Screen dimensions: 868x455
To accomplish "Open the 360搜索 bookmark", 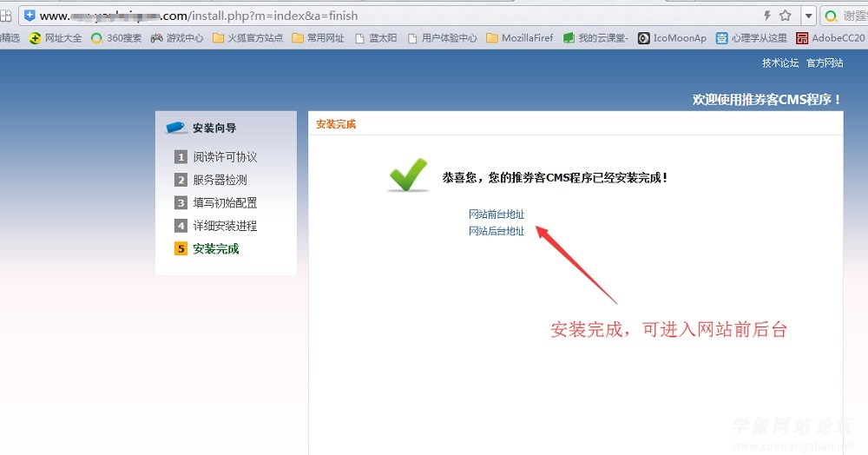I will click(116, 38).
